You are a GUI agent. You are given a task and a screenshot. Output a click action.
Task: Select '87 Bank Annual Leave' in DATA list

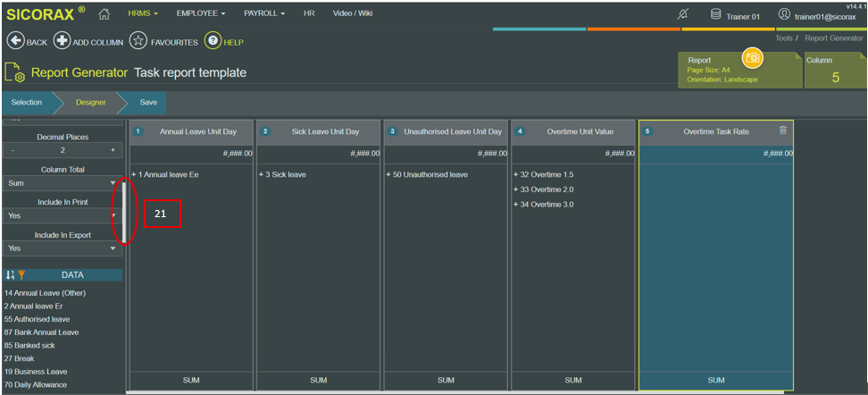pyautogui.click(x=41, y=332)
